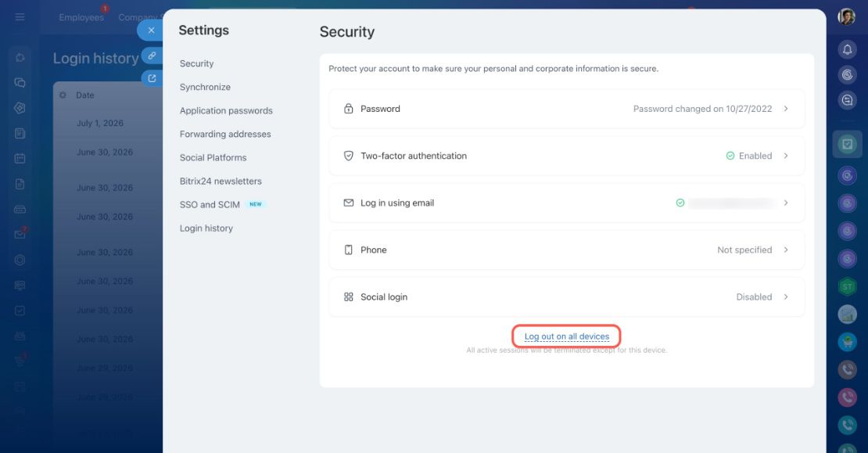Click Password changed on 10/27/2022 text
The height and width of the screenshot is (453, 868).
702,109
